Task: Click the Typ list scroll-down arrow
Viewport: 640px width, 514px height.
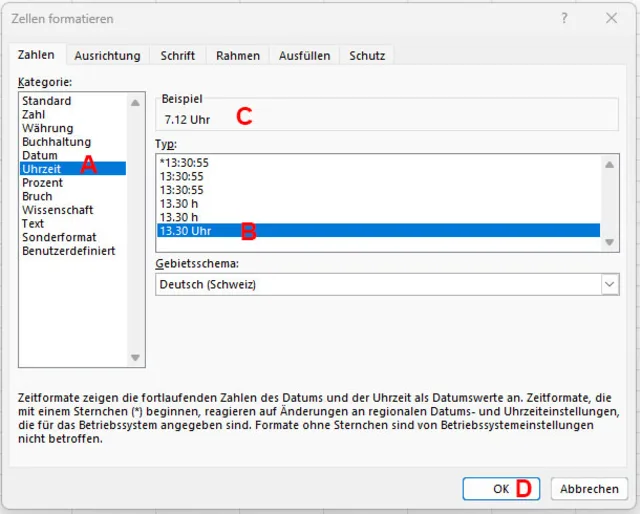Action: click(609, 243)
